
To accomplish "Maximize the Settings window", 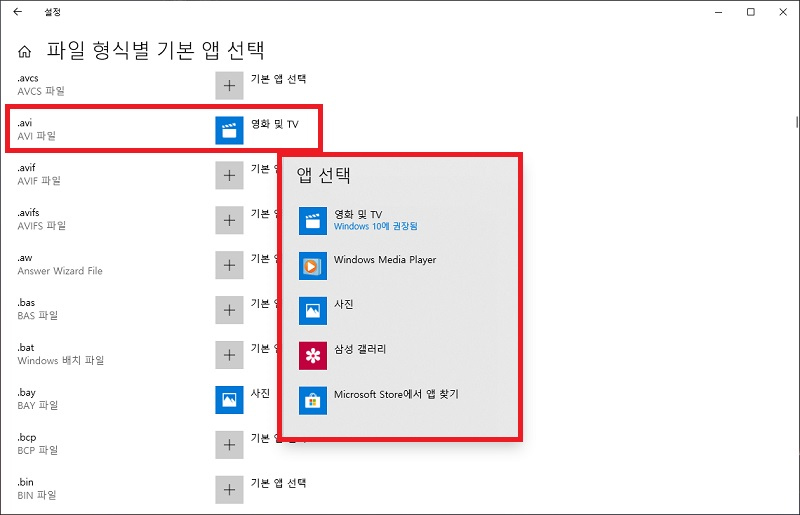I will coord(751,12).
